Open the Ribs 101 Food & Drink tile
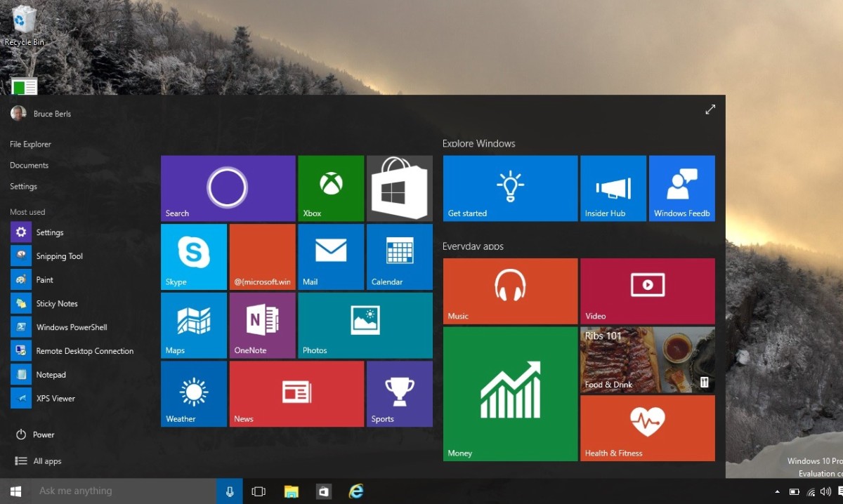The height and width of the screenshot is (504, 843). coord(648,359)
